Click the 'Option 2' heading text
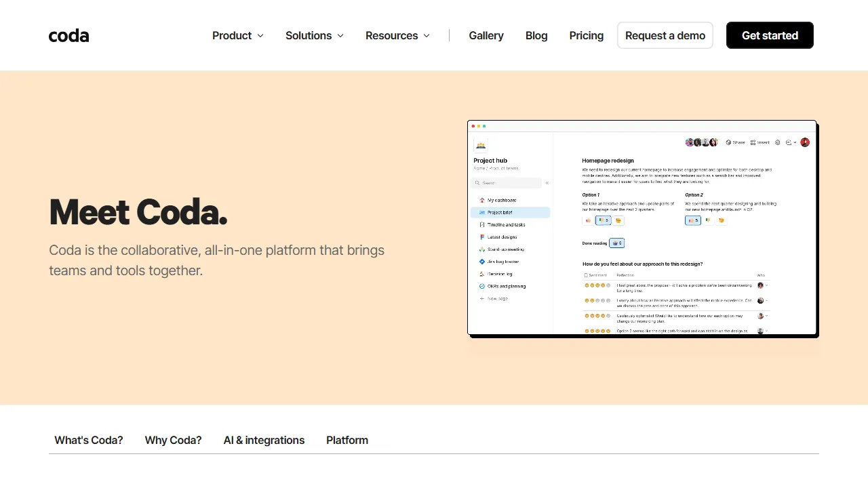 694,195
